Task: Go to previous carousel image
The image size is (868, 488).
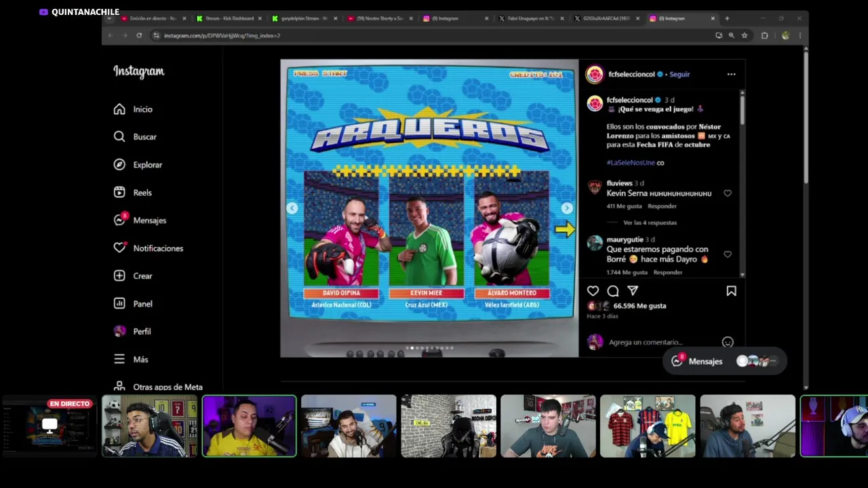Action: (292, 208)
